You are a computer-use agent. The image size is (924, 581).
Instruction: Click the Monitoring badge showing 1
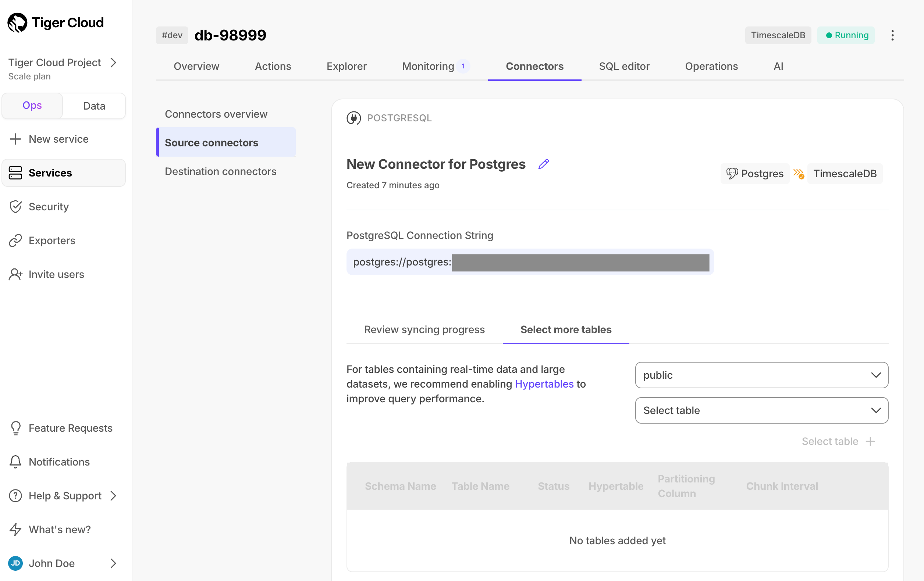tap(463, 66)
